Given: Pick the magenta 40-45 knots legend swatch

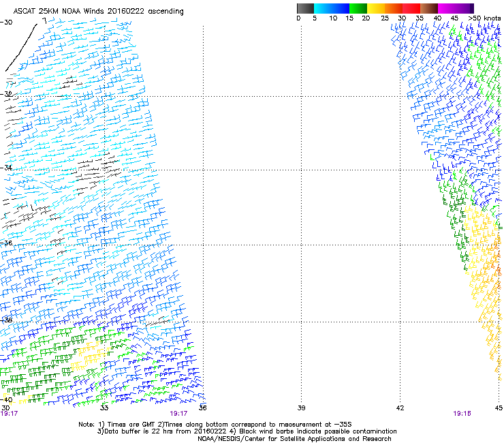Looking at the screenshot, I should tap(447, 8).
